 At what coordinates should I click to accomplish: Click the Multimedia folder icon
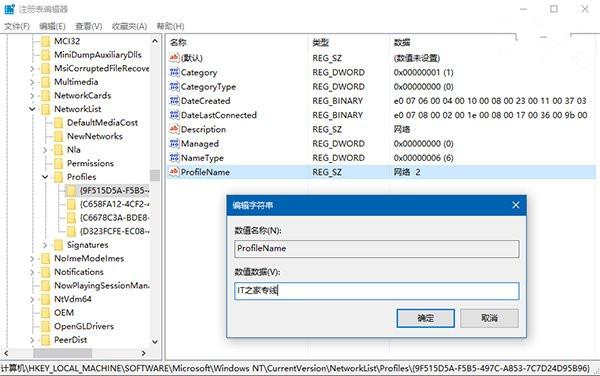click(46, 82)
